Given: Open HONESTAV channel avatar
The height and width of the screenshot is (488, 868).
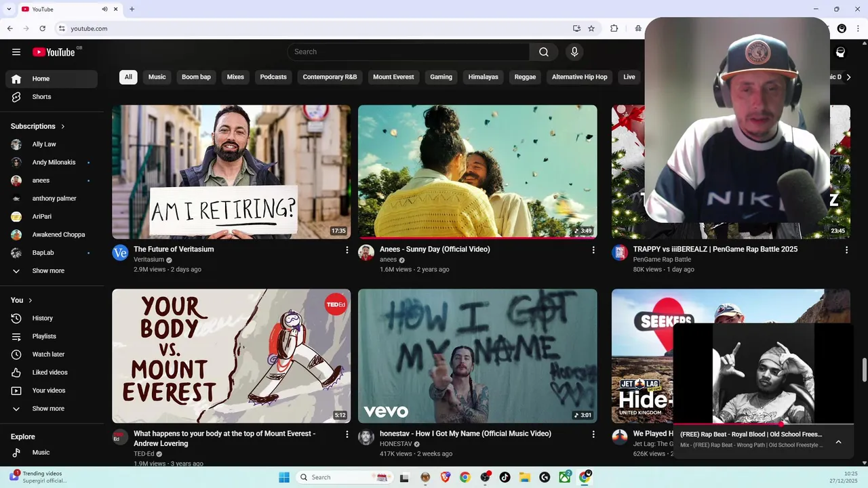Looking at the screenshot, I should (366, 437).
